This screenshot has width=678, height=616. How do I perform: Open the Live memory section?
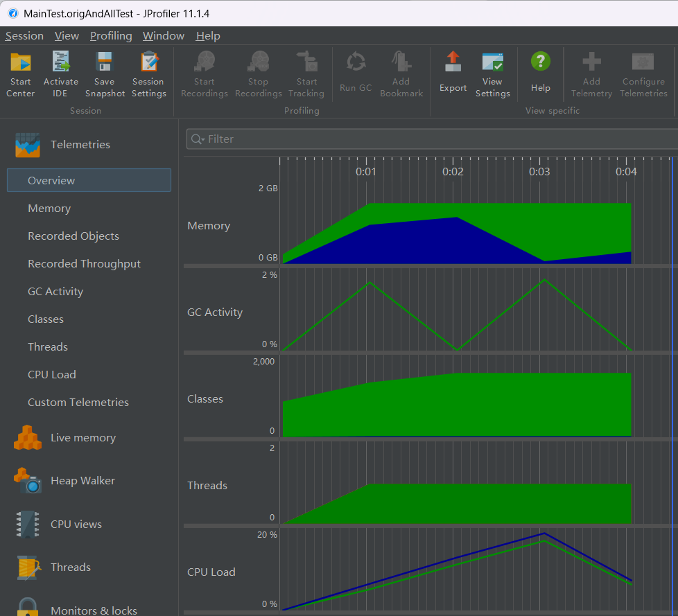tap(82, 438)
